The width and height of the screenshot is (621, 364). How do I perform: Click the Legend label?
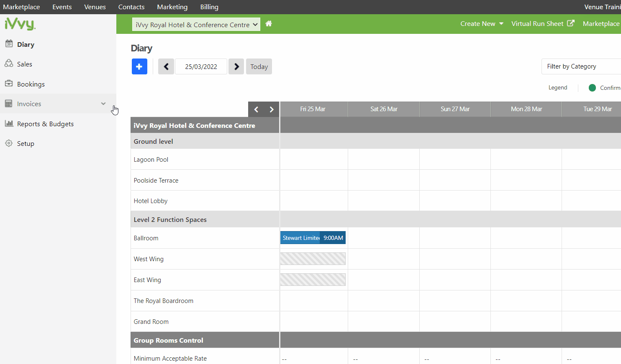[x=558, y=87]
